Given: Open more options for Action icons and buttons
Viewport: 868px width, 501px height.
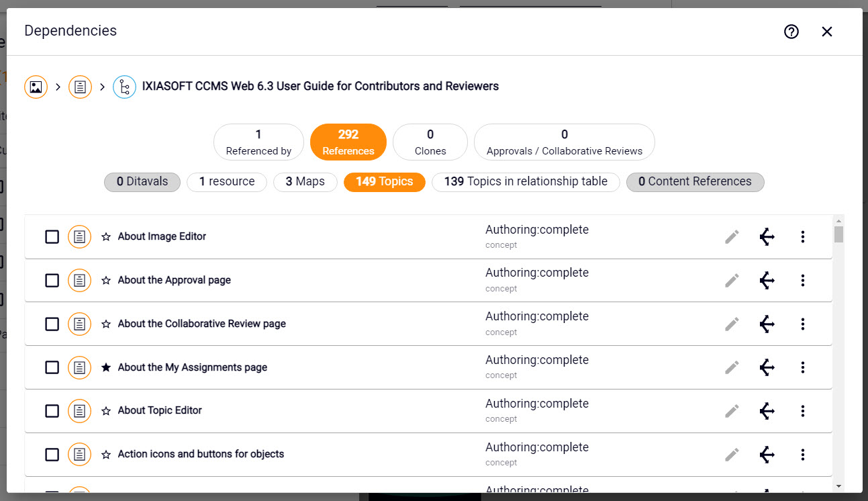Looking at the screenshot, I should tap(803, 455).
